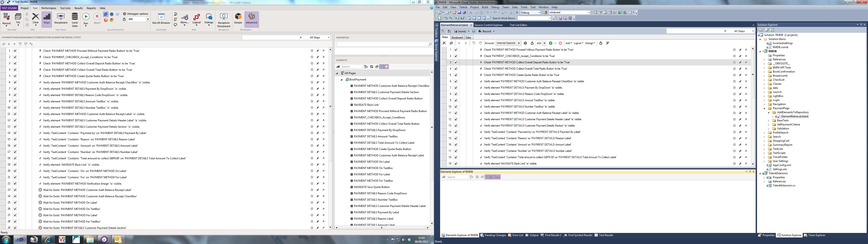Image resolution: width=868 pixels, height=244 pixels.
Task: Open the delay 400 dropdown in Quick Execution
Action: [x=148, y=20]
